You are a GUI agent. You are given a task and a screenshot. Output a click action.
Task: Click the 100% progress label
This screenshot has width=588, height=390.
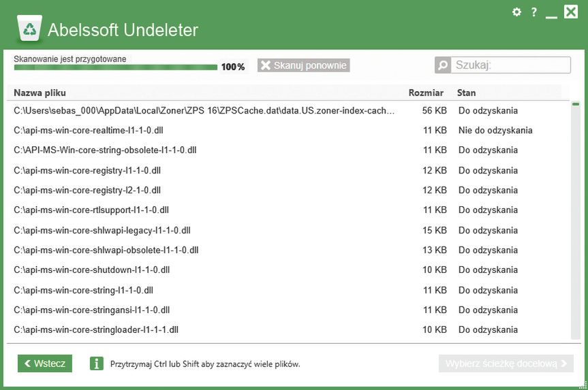(x=233, y=67)
